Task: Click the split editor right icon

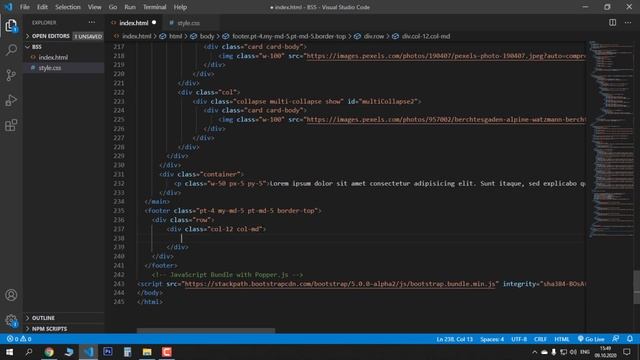Action: (612, 22)
